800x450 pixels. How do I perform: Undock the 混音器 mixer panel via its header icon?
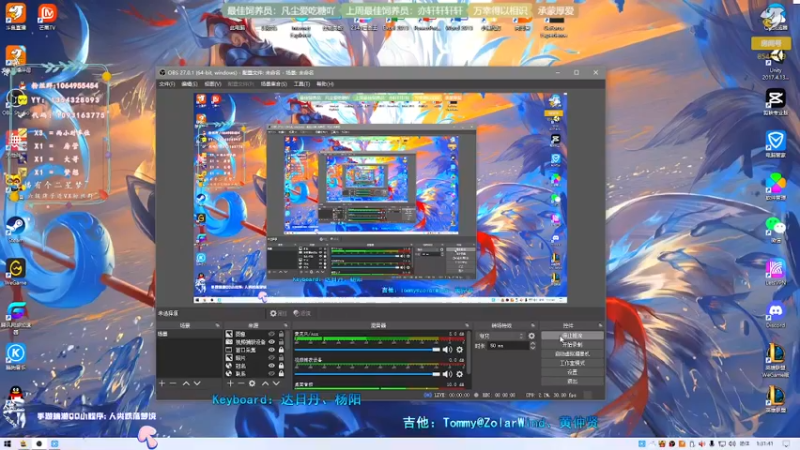(x=467, y=326)
